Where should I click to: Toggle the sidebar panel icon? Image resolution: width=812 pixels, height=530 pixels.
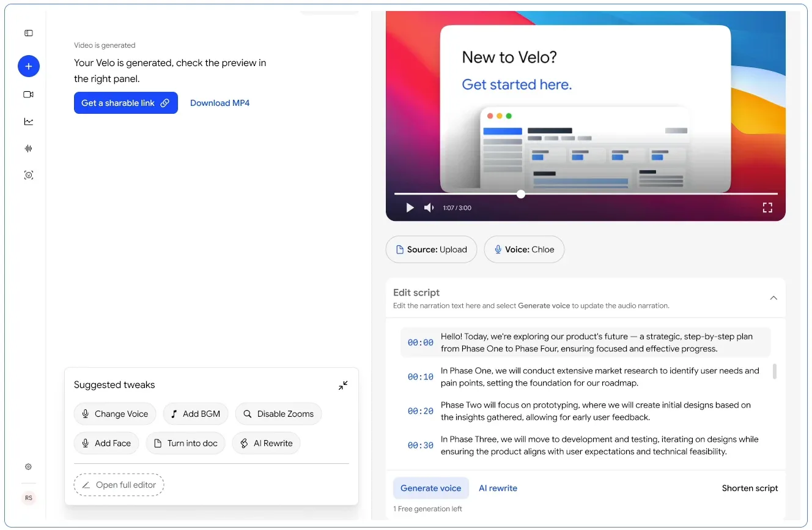[29, 33]
